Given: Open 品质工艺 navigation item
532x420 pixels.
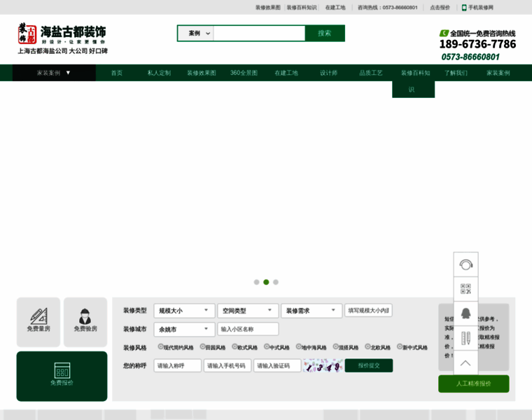Looking at the screenshot, I should pyautogui.click(x=371, y=73).
